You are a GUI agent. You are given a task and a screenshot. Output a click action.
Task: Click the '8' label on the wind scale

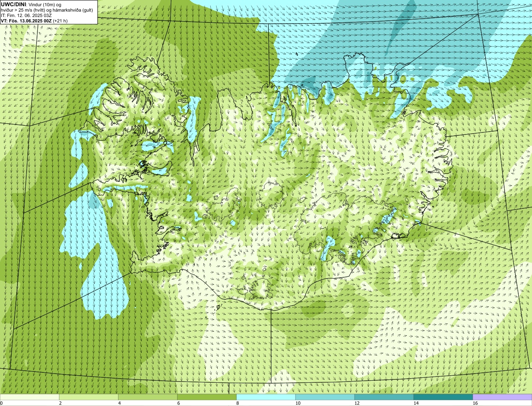coord(238,403)
